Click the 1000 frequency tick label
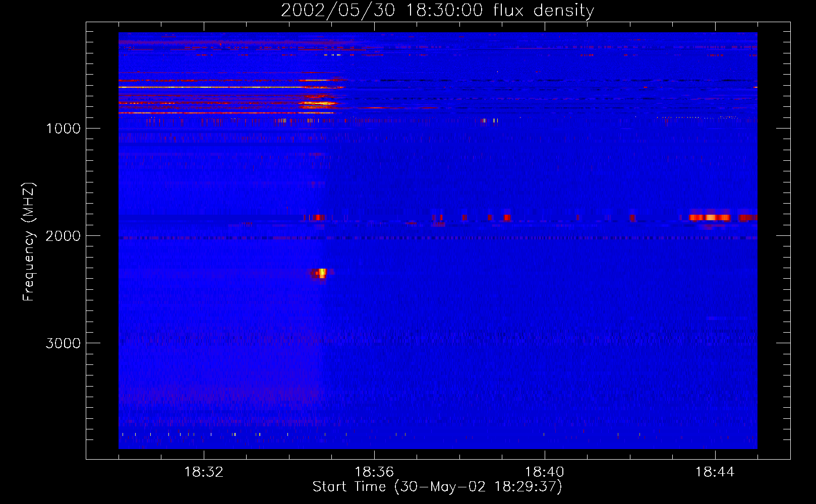This screenshot has height=504, width=816. point(63,129)
